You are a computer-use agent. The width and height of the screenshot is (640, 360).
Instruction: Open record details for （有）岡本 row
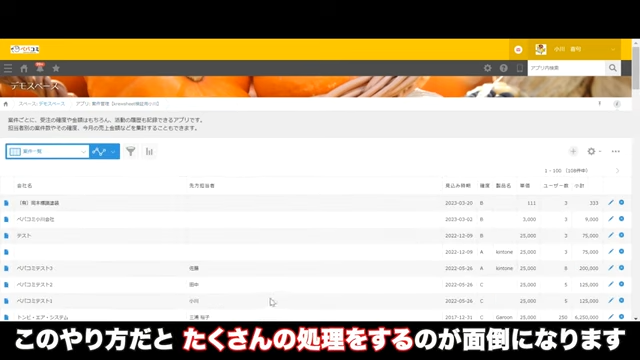tap(6, 203)
